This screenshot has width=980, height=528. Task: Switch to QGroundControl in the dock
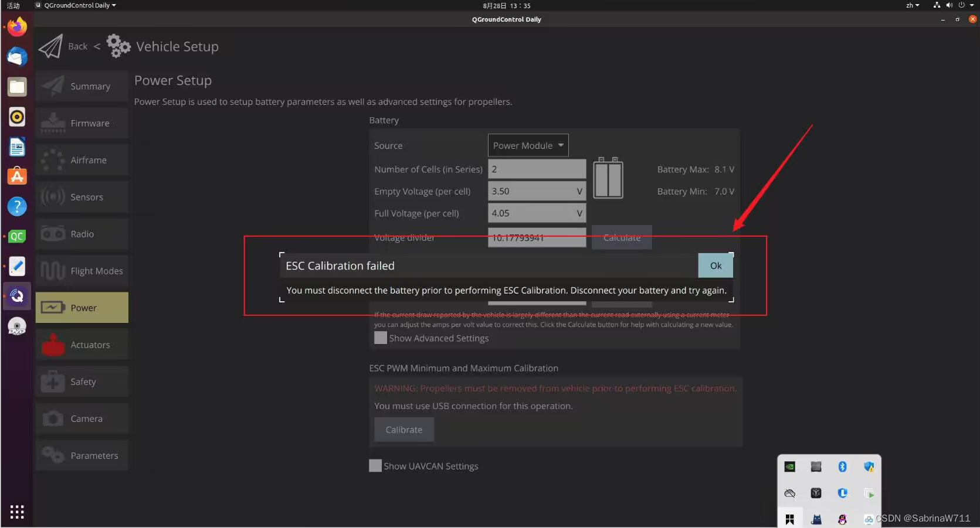click(17, 296)
